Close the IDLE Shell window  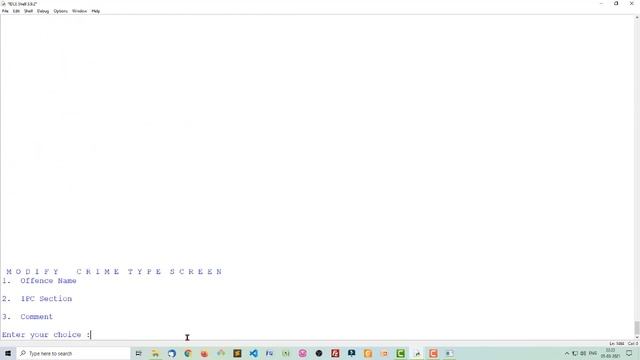click(x=631, y=4)
